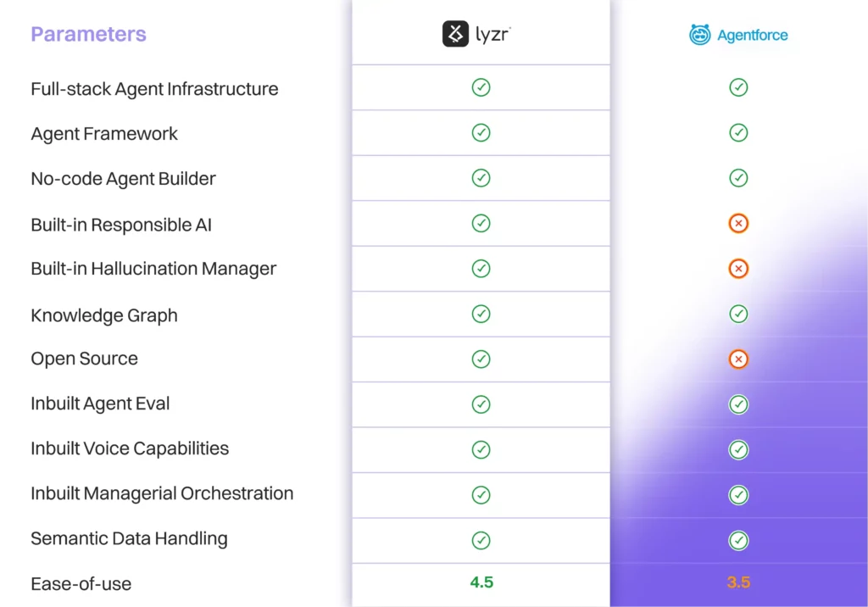This screenshot has height=607, width=868.
Task: Click lyzr checkmark for Open Source
Action: click(481, 359)
